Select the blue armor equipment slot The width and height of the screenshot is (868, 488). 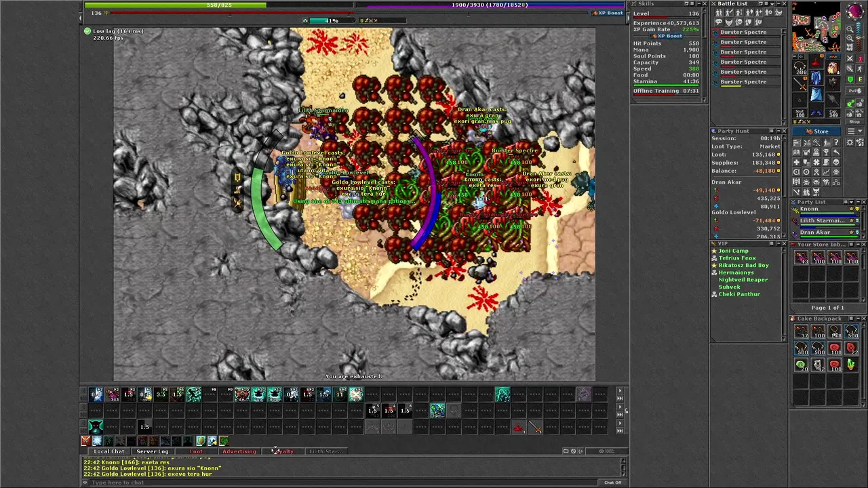(x=815, y=77)
